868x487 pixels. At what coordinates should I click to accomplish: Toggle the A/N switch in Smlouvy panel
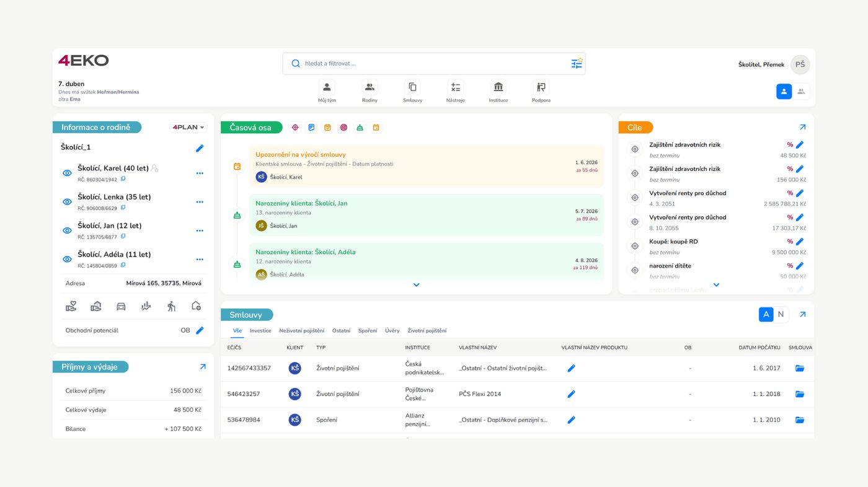(x=773, y=314)
